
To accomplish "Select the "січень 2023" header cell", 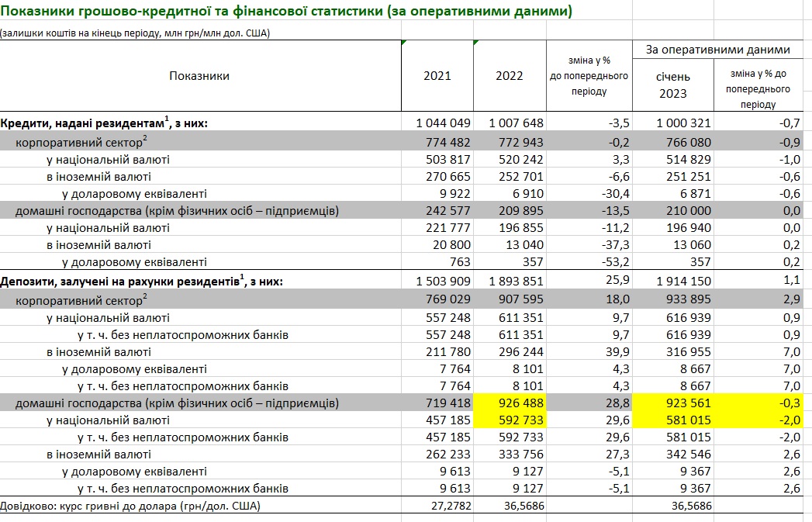I will (x=672, y=85).
